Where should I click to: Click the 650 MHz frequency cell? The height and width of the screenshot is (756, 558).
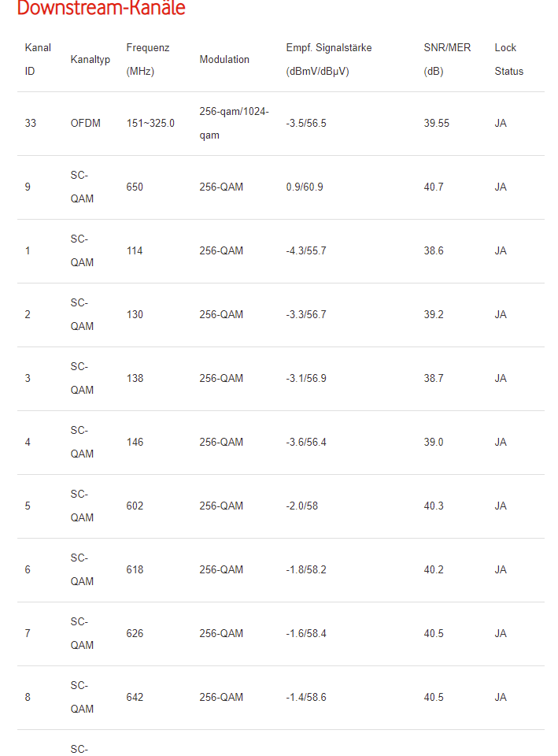(135, 187)
